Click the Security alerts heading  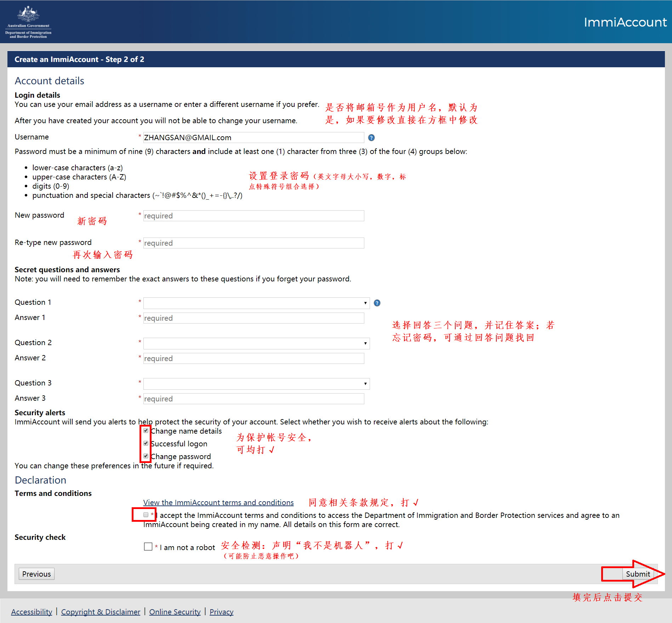[40, 413]
